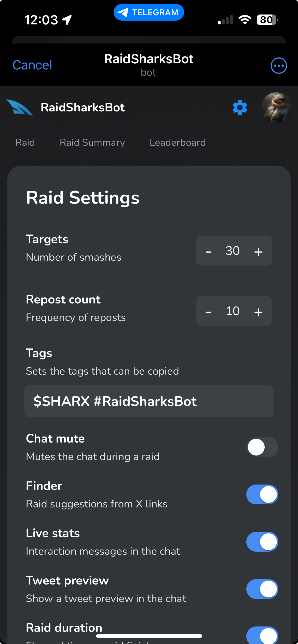
Task: Enable the Chat mute toggle
Action: [262, 447]
